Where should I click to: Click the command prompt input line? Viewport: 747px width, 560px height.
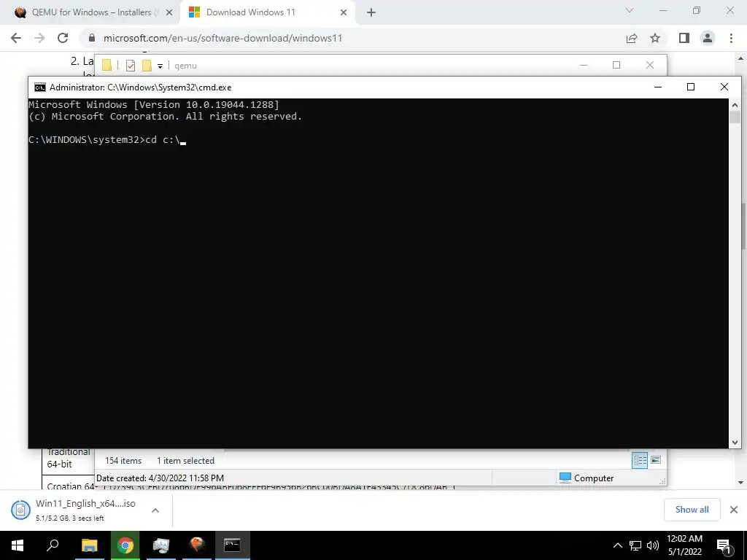coord(107,140)
